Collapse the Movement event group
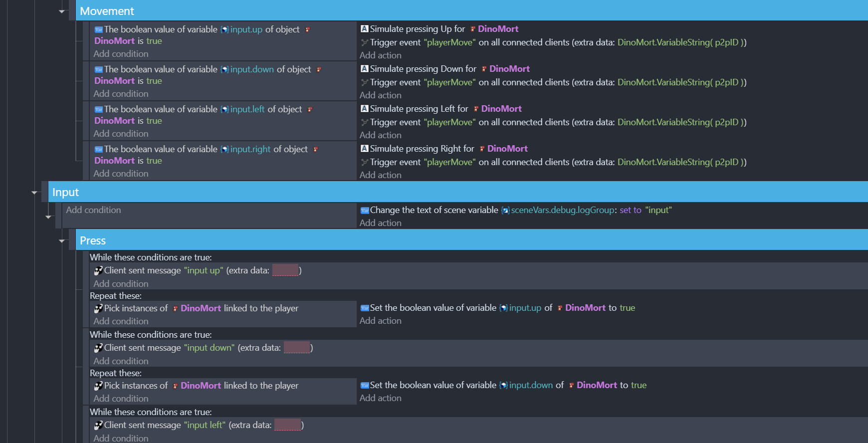The image size is (868, 443). (x=62, y=11)
